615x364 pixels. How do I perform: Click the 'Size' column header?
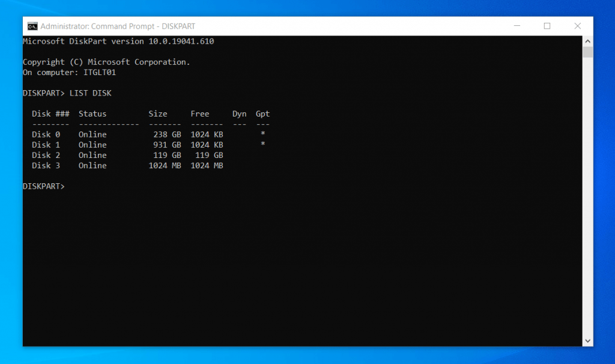158,114
